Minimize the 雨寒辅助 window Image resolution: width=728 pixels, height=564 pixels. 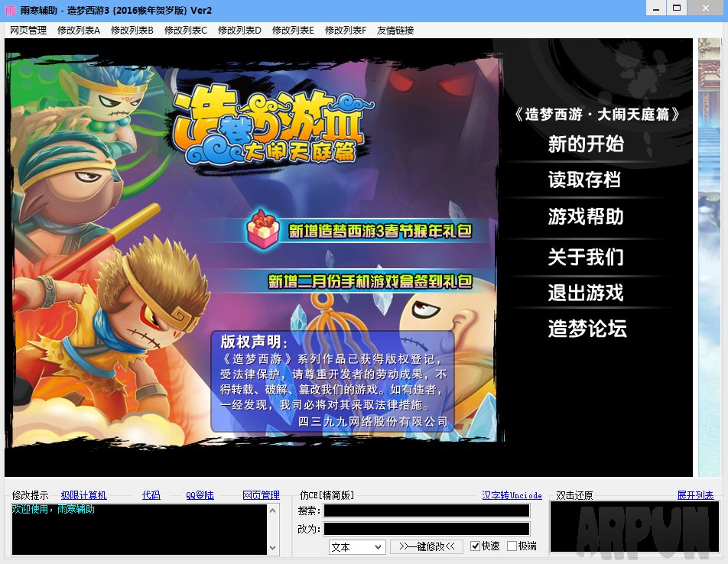656,8
